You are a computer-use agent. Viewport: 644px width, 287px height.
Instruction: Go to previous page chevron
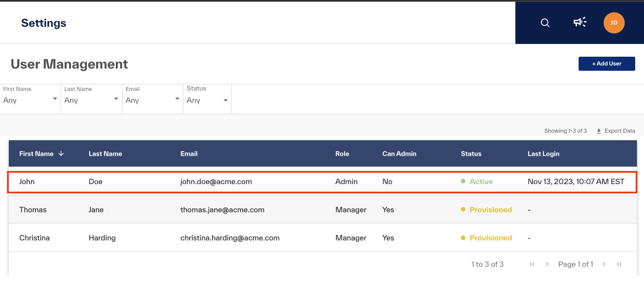[547, 264]
